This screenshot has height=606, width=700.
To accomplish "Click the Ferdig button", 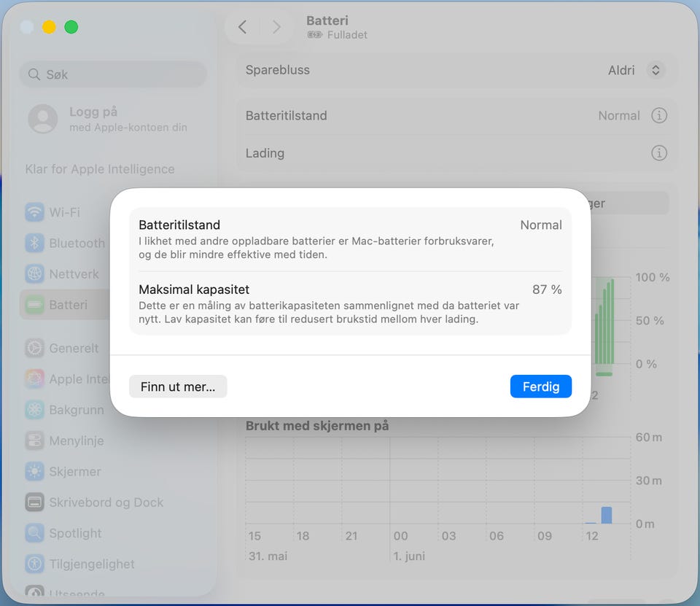I will coord(540,386).
